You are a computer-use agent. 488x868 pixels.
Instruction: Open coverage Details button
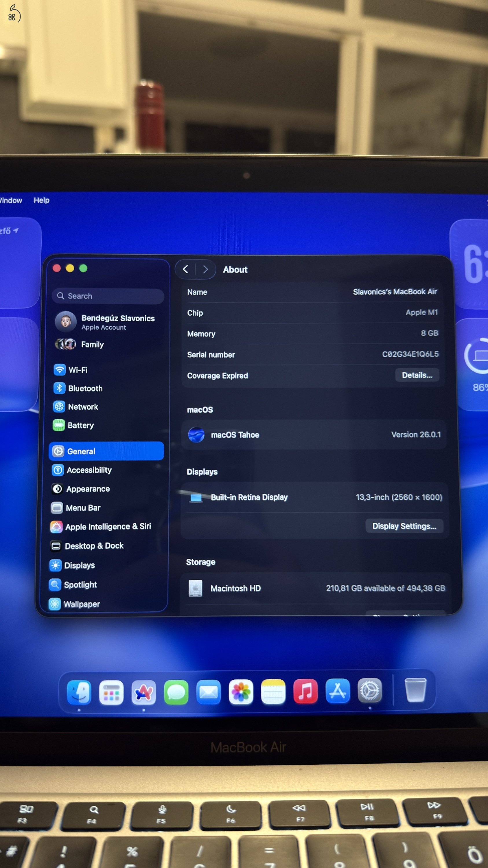(417, 375)
